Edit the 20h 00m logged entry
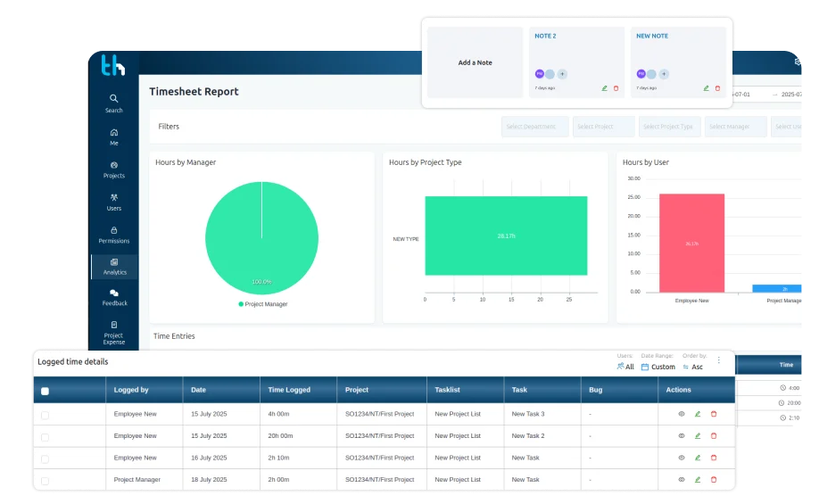Viewport: 819px width, 504px height. [698, 435]
